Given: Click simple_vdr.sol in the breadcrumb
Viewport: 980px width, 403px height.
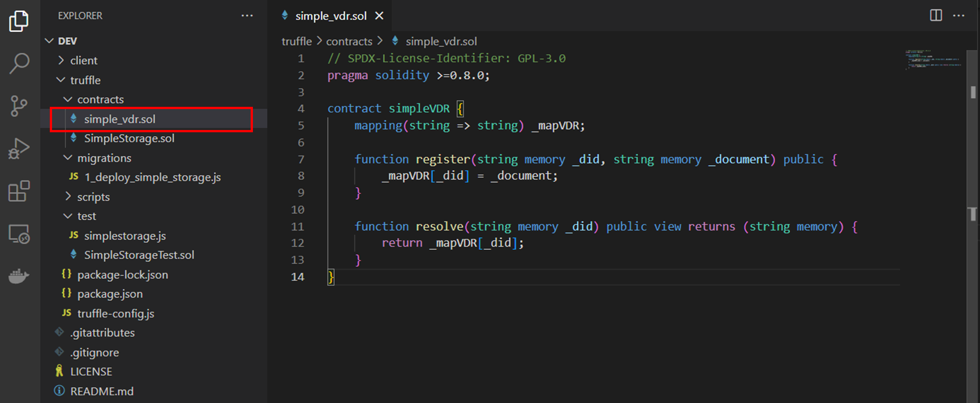Looking at the screenshot, I should [x=441, y=41].
